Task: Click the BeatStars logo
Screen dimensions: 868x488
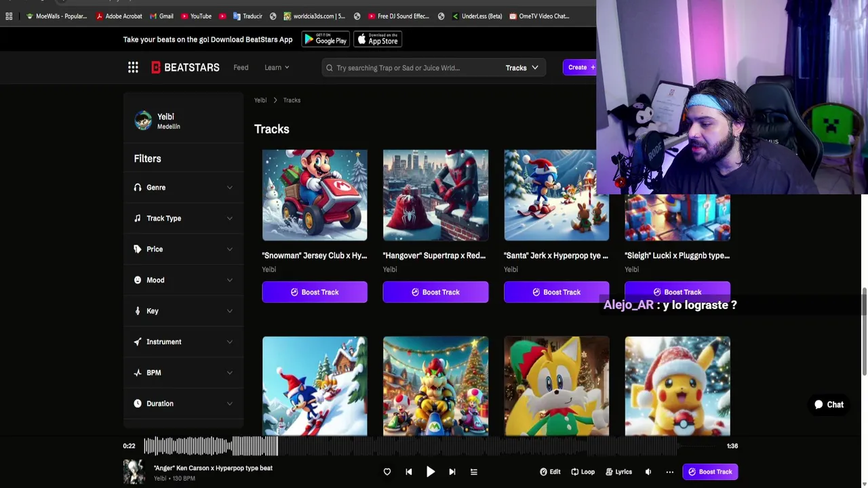Action: tap(185, 67)
